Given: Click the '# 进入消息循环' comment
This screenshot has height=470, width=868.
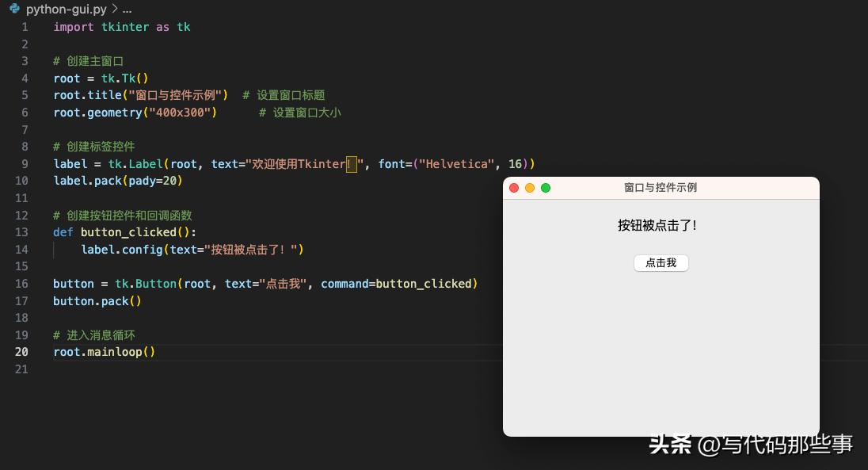Looking at the screenshot, I should (x=94, y=334).
